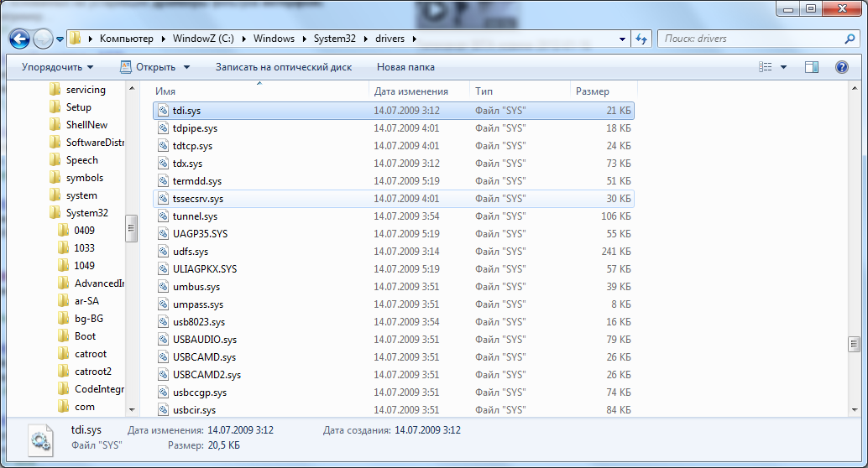Screen dimensions: 868x468
Task: Select Компьютер in the address breadcrumb
Action: pyautogui.click(x=126, y=39)
